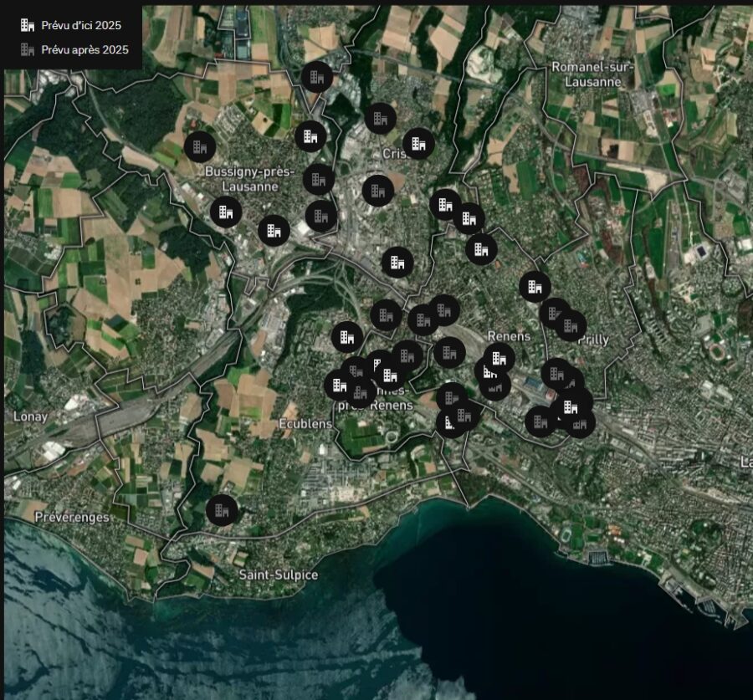Click lowest white marker south of Bussigny label
Image resolution: width=753 pixels, height=700 pixels.
[x=273, y=230]
